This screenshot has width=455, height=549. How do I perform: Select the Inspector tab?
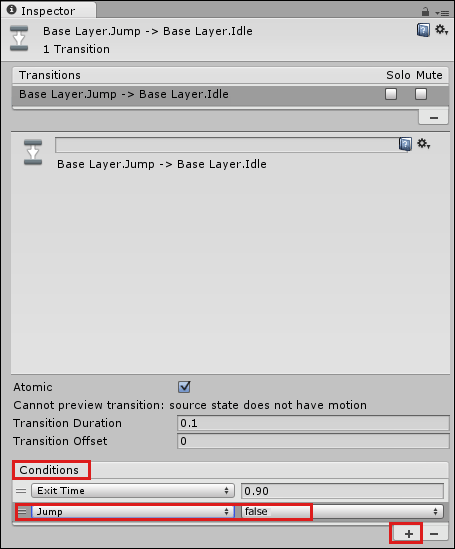(x=48, y=11)
